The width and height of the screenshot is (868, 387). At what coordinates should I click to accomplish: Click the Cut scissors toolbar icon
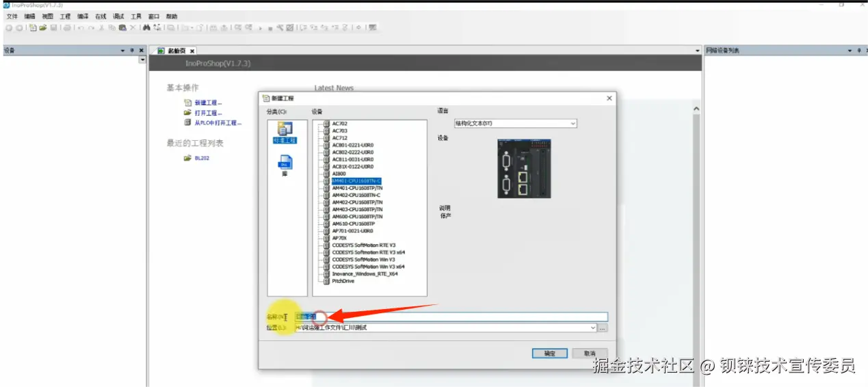pos(101,27)
